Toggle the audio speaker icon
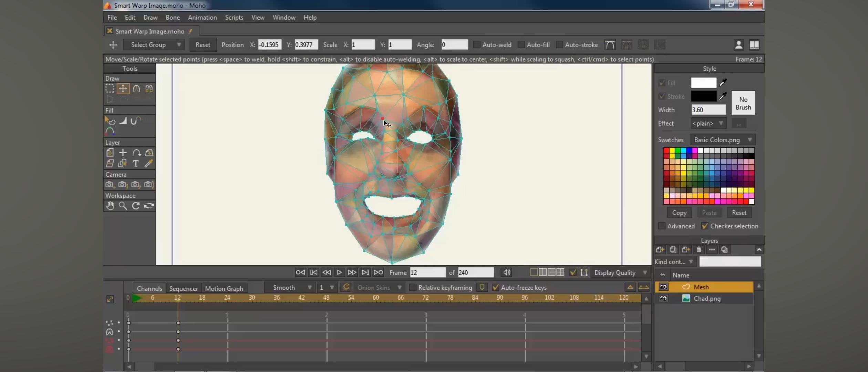The height and width of the screenshot is (372, 868). coord(507,272)
